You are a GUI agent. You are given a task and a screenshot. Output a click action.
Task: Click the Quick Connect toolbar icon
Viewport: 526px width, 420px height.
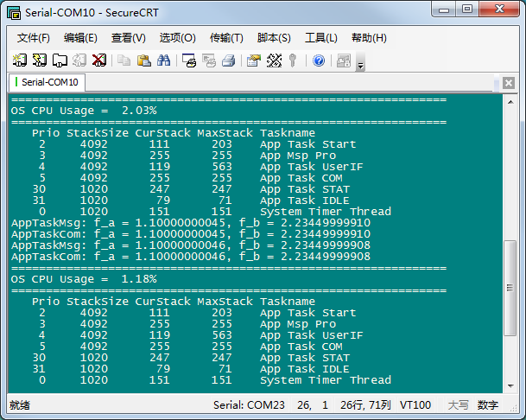(40, 60)
